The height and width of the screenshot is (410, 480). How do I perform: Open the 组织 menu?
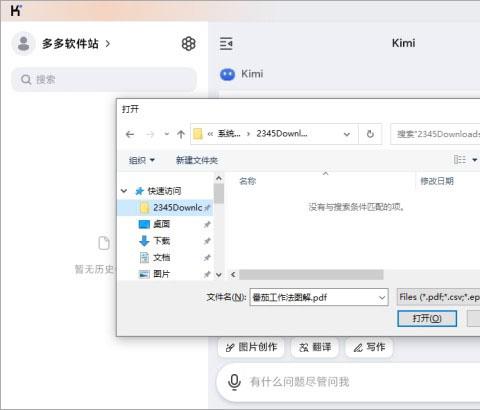(x=142, y=160)
